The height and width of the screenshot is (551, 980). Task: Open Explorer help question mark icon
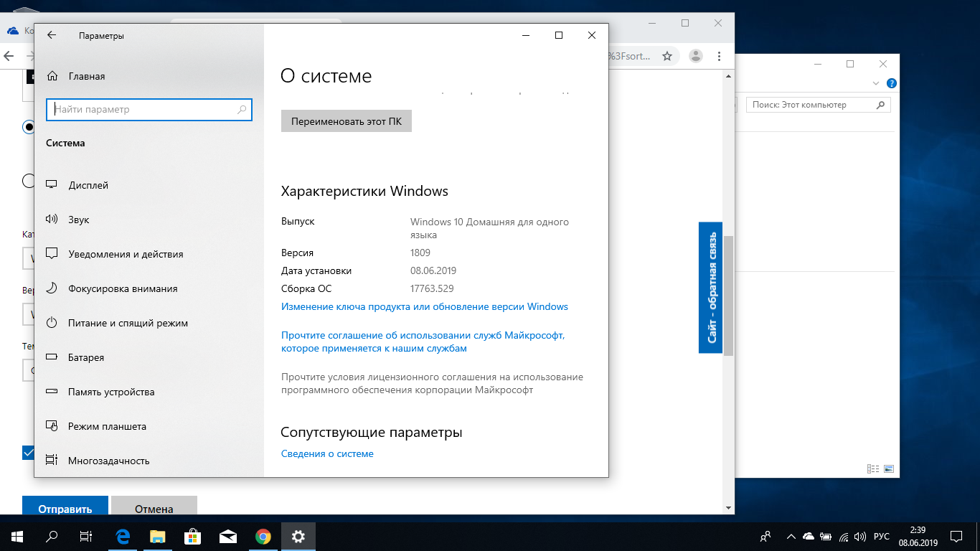pyautogui.click(x=891, y=83)
